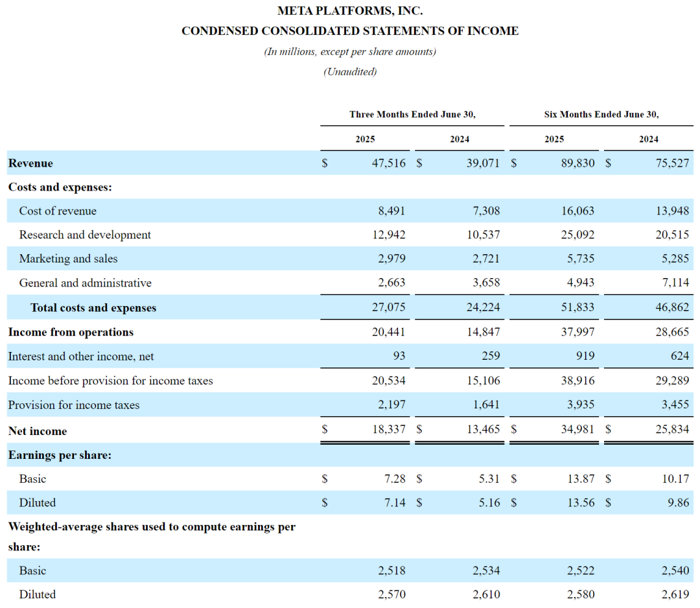
Task: Click 'Total costs and expenses' label
Action: click(93, 308)
